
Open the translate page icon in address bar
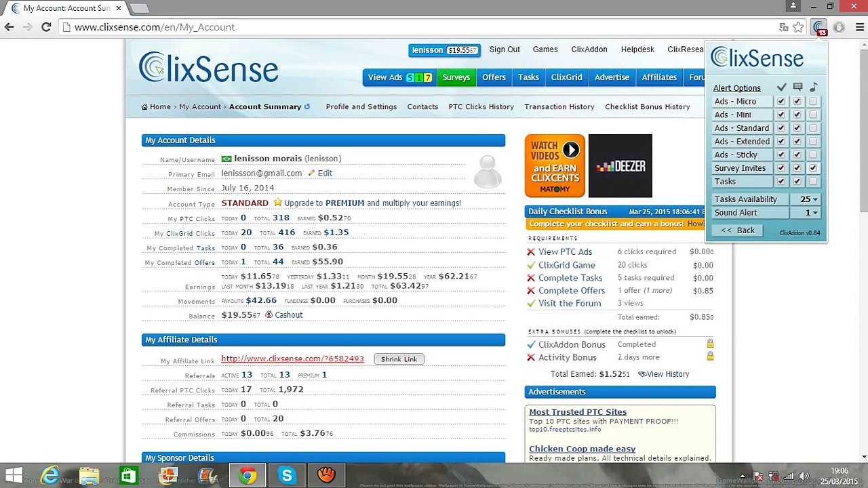(x=784, y=27)
